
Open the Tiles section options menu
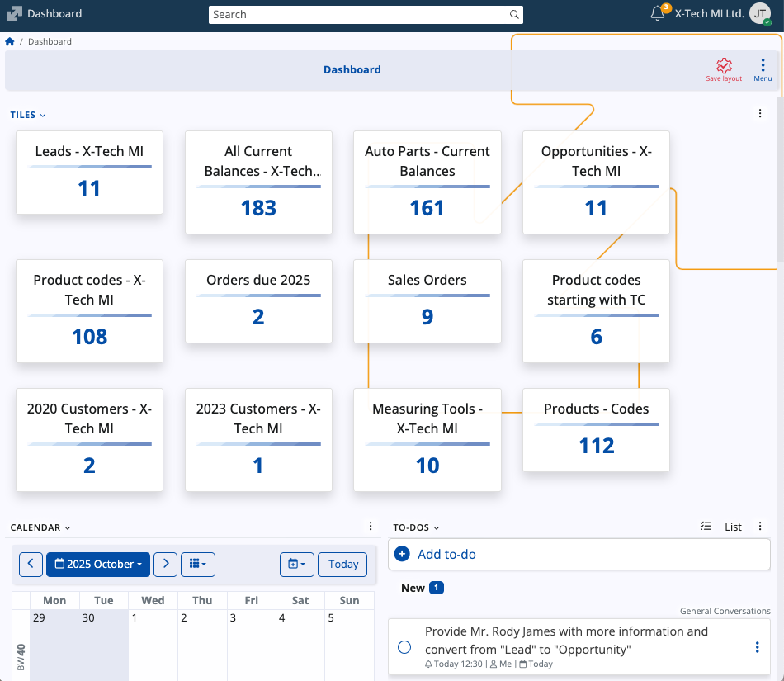click(x=760, y=114)
